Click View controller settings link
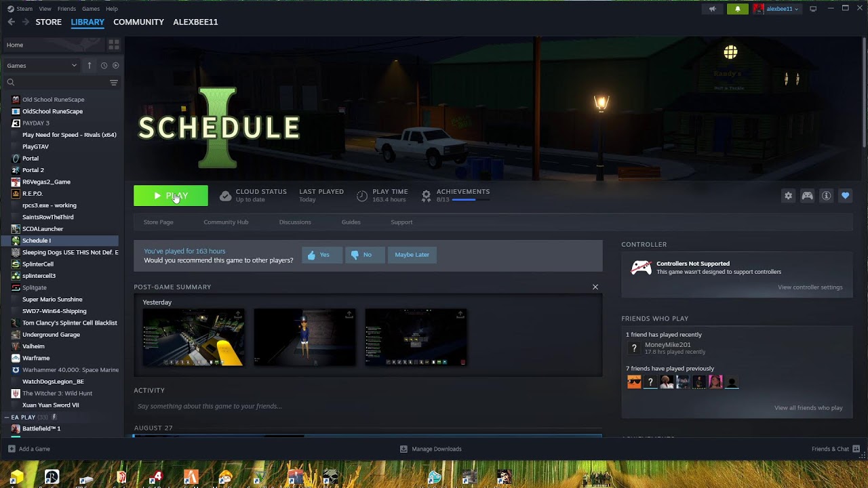 click(x=810, y=287)
